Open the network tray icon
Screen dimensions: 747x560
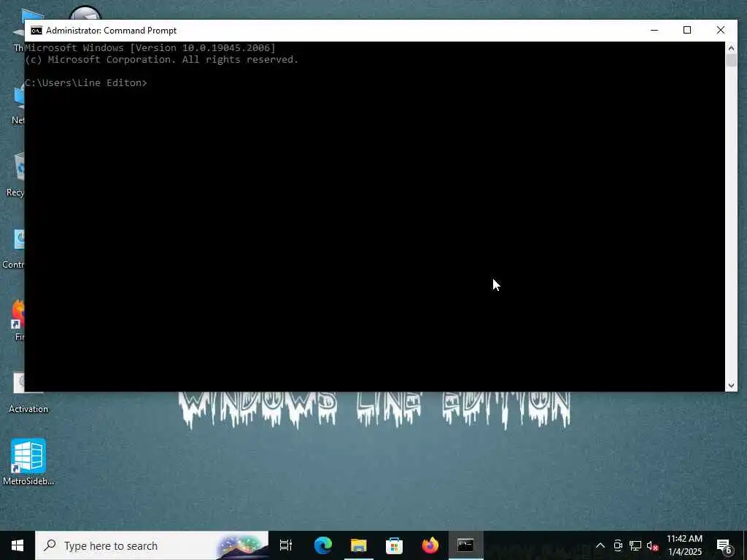[x=635, y=545]
